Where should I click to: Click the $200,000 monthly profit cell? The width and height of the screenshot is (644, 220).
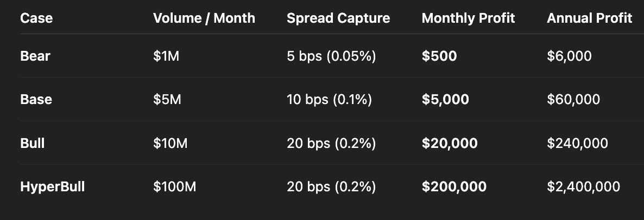[454, 187]
